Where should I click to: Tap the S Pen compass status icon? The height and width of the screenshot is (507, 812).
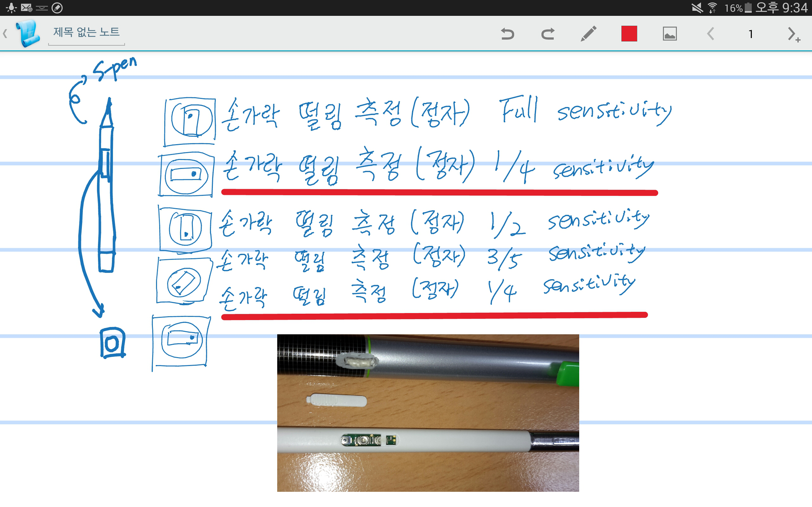[57, 8]
